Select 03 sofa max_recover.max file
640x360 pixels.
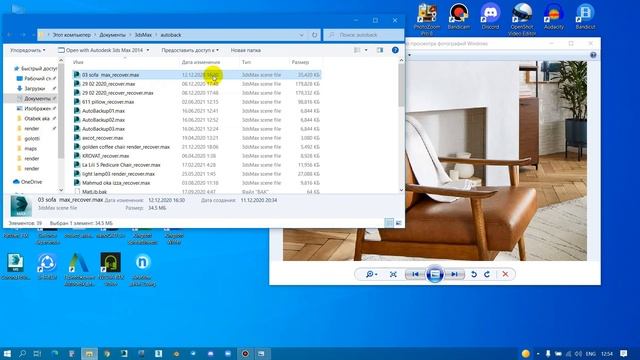[x=197, y=75]
